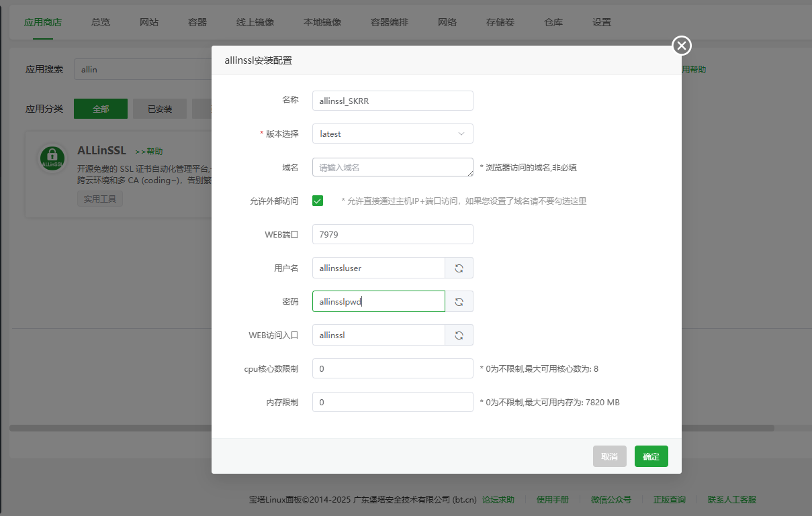Focus the WEB端口 input field
This screenshot has width=812, height=516.
(x=393, y=234)
